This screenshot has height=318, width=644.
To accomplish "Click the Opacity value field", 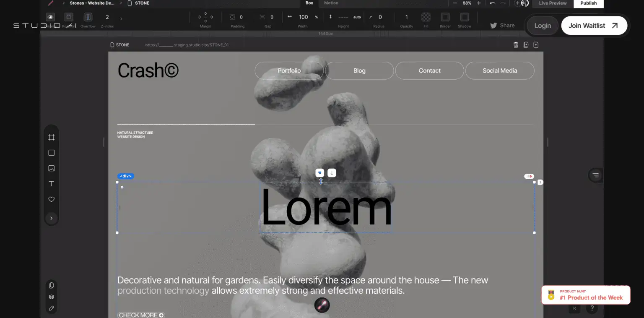I will point(406,17).
